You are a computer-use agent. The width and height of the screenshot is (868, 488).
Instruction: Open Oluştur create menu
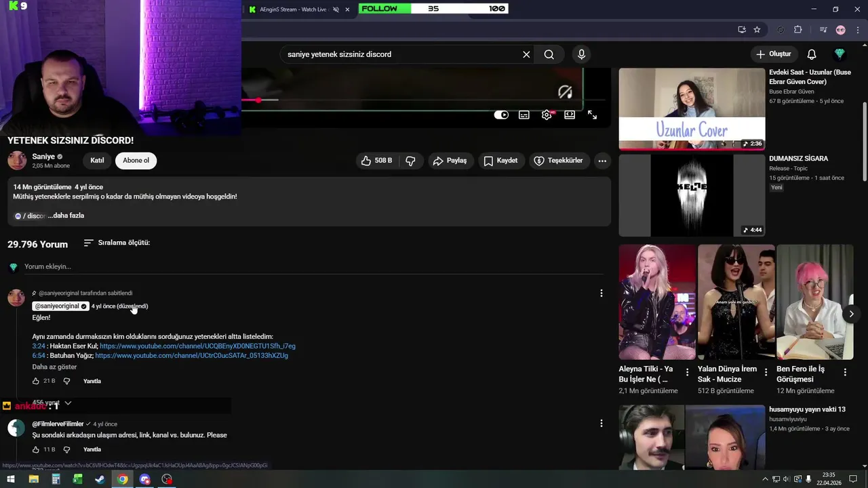(773, 54)
